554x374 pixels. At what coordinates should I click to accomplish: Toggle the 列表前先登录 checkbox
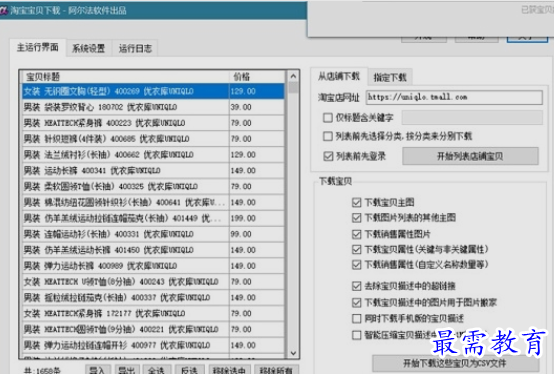pyautogui.click(x=328, y=156)
